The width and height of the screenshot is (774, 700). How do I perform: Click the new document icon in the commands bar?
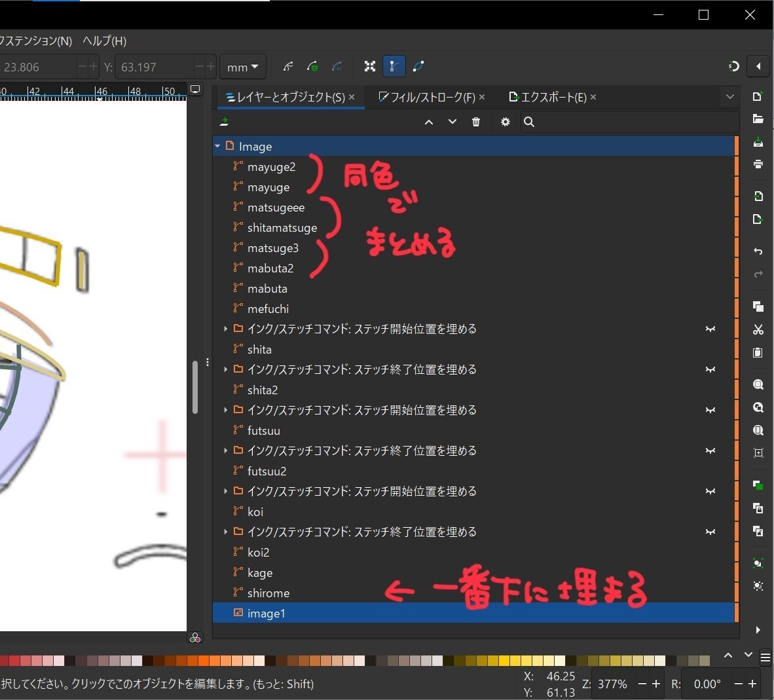(758, 96)
